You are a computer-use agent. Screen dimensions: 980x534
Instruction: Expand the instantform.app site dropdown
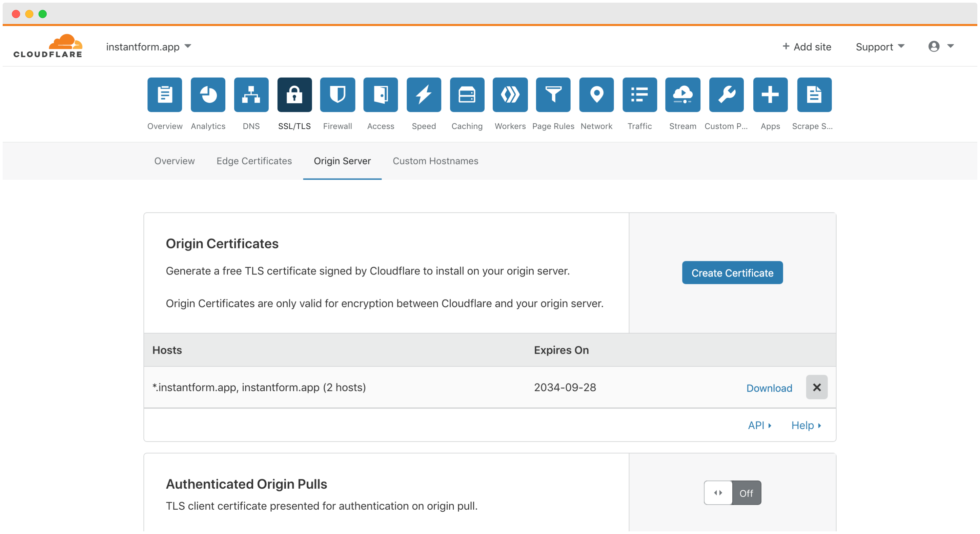(x=149, y=47)
